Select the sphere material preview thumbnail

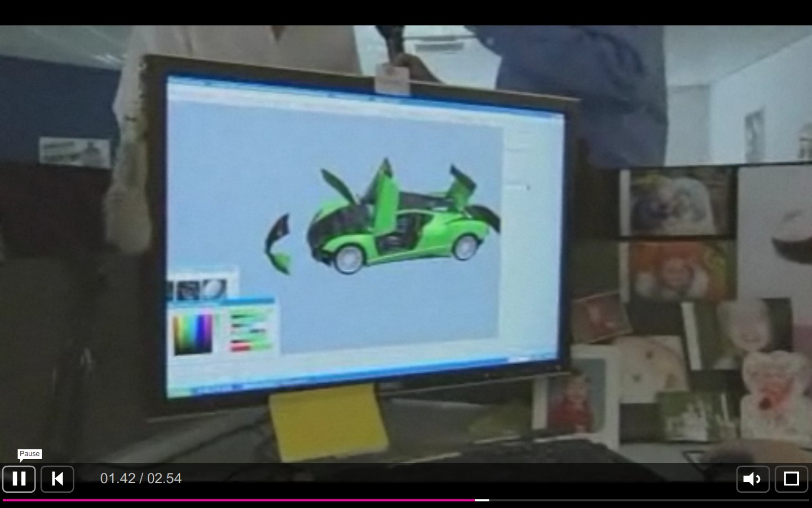pos(214,289)
